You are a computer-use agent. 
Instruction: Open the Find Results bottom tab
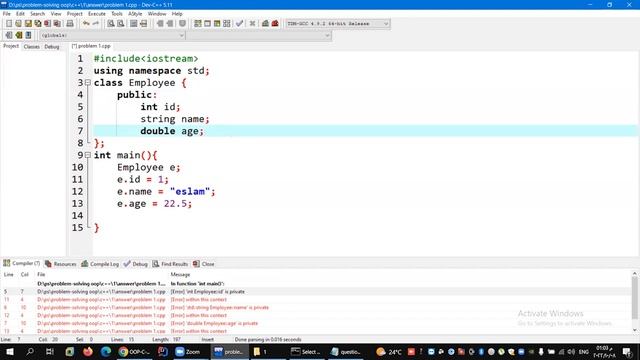click(170, 264)
